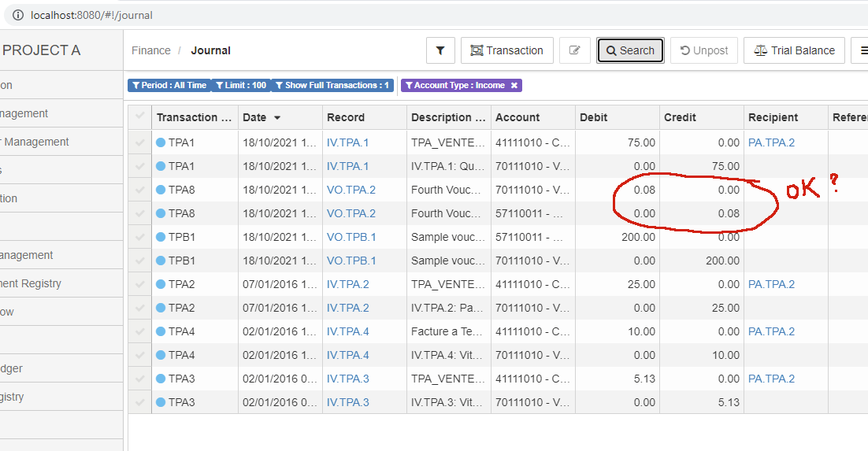Open the hamburger menu at toolbar end

(862, 50)
